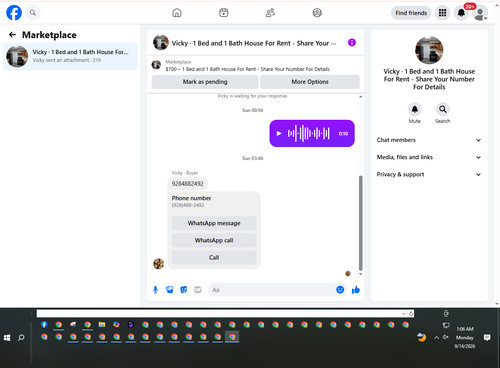500x368 pixels.
Task: Open the File Explorer taskbar icon
Action: point(102,324)
